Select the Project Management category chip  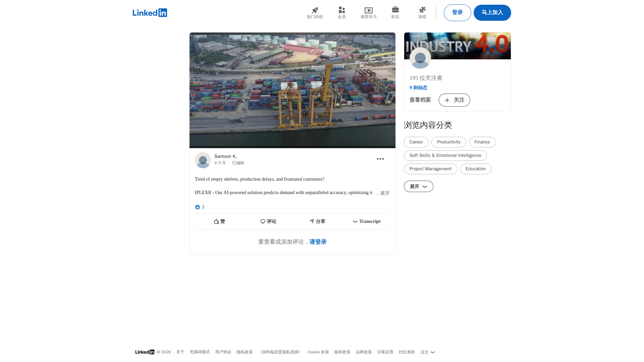point(430,169)
